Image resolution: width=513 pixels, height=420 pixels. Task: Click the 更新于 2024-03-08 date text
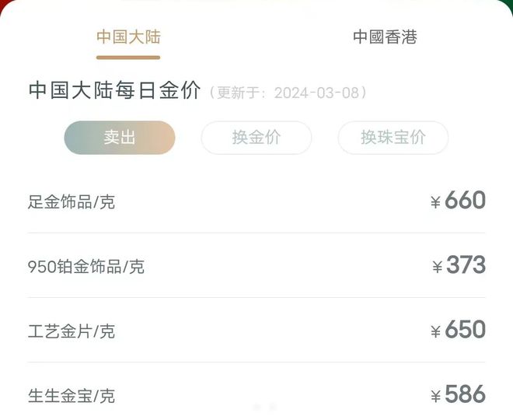pos(288,93)
